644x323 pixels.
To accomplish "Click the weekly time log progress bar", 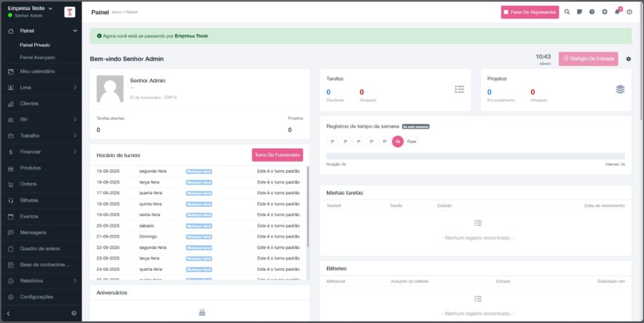I will tap(475, 156).
